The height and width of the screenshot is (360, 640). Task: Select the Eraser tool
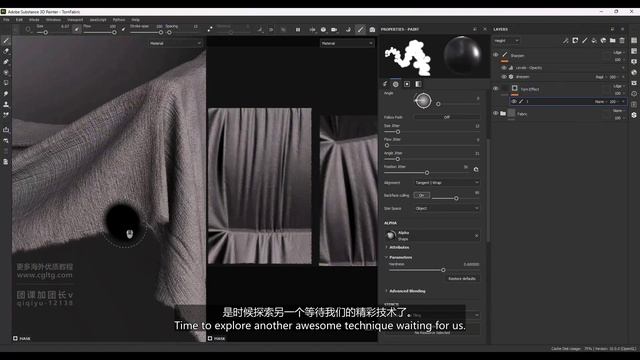[6, 51]
